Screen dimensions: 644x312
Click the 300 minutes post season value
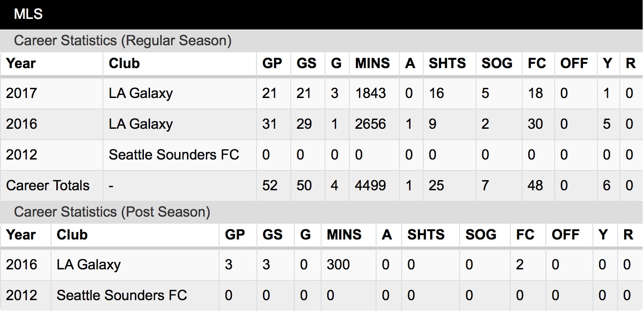[338, 265]
